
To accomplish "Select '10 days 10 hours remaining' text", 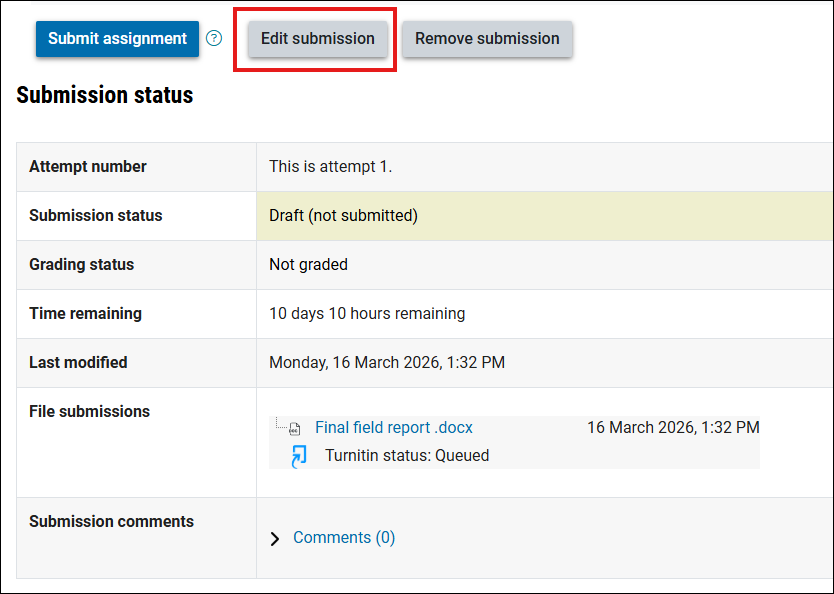I will click(x=367, y=314).
